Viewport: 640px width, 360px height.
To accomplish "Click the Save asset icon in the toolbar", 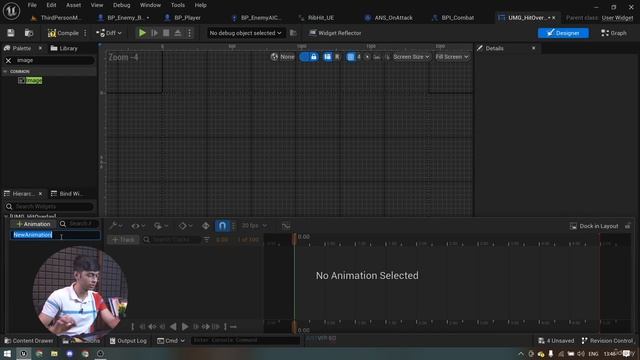I will click(11, 33).
